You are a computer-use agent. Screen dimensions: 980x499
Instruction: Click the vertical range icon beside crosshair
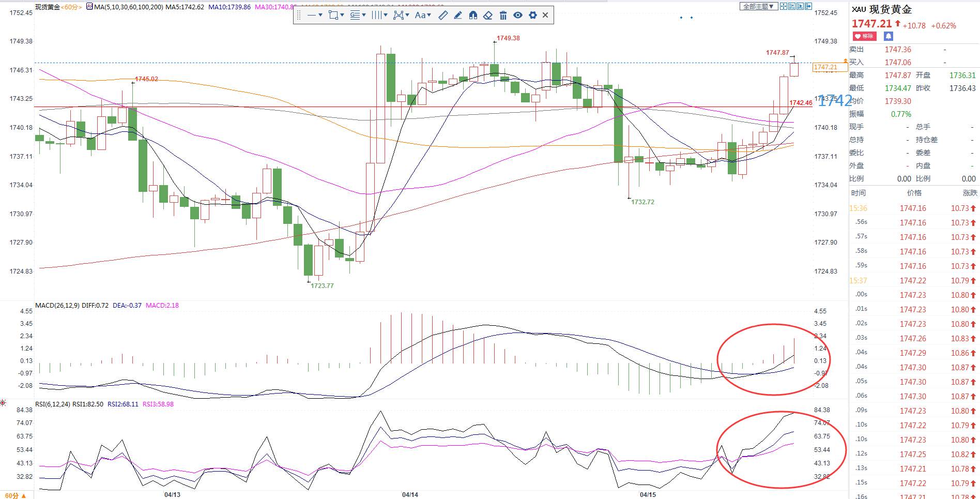(x=792, y=6)
